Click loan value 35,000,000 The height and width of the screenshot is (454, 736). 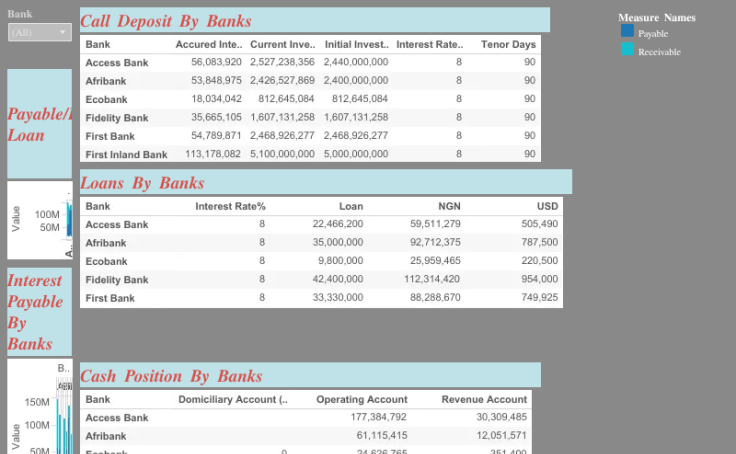tap(338, 242)
